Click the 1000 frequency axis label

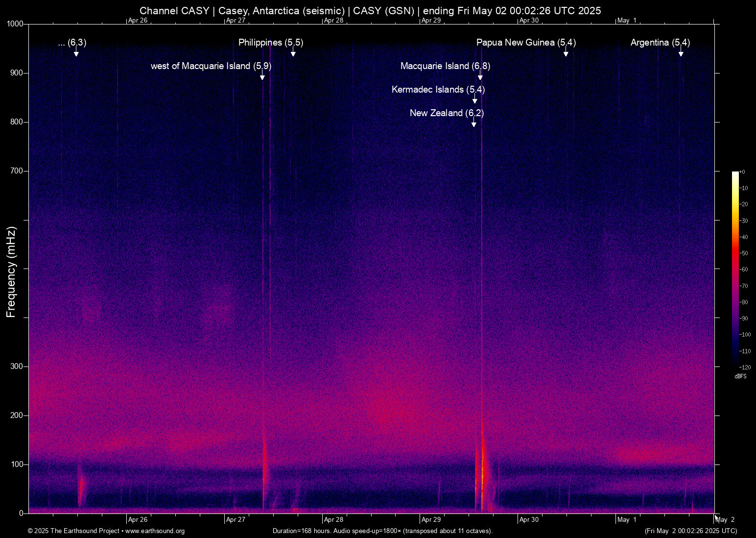16,23
